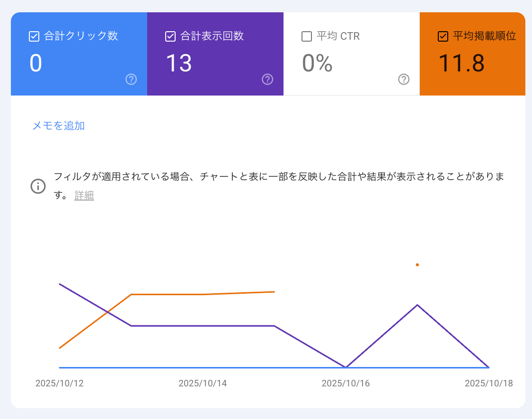Click the 11.8 value in the orange card

click(x=461, y=63)
